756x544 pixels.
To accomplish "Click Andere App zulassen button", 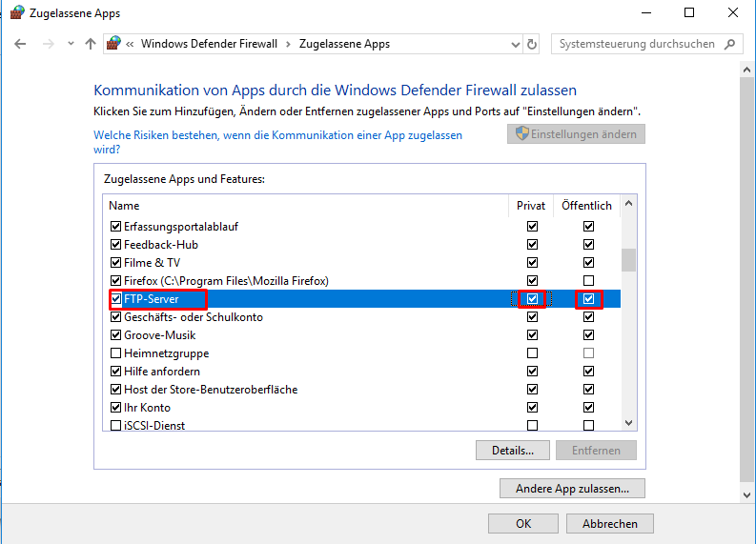I will pyautogui.click(x=572, y=488).
